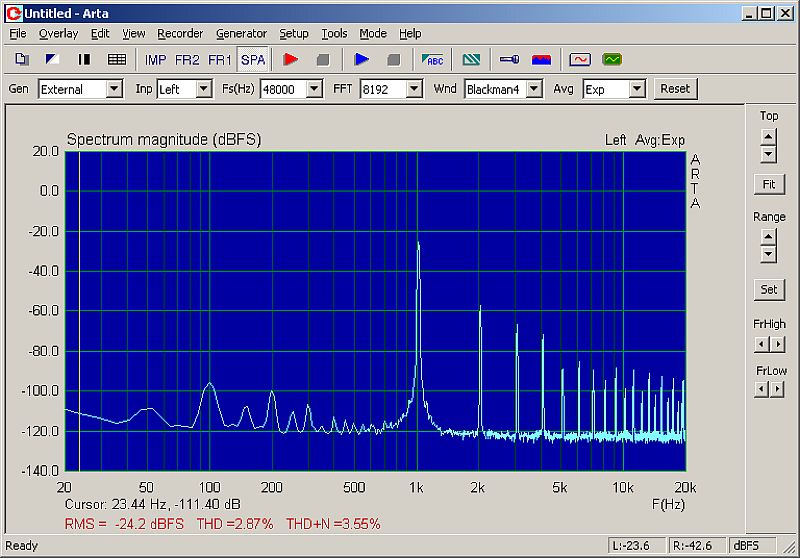Click the Arta application title bar icon
The height and width of the screenshot is (558, 800).
point(13,13)
